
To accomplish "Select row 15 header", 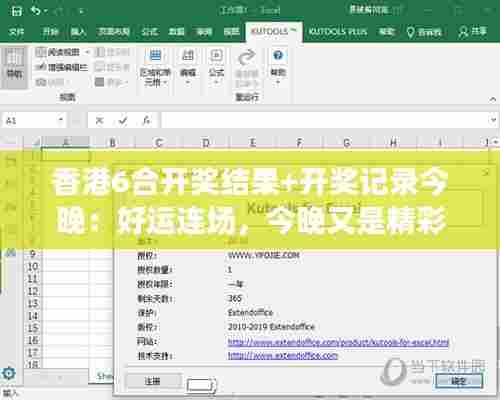I will coord(33,328).
